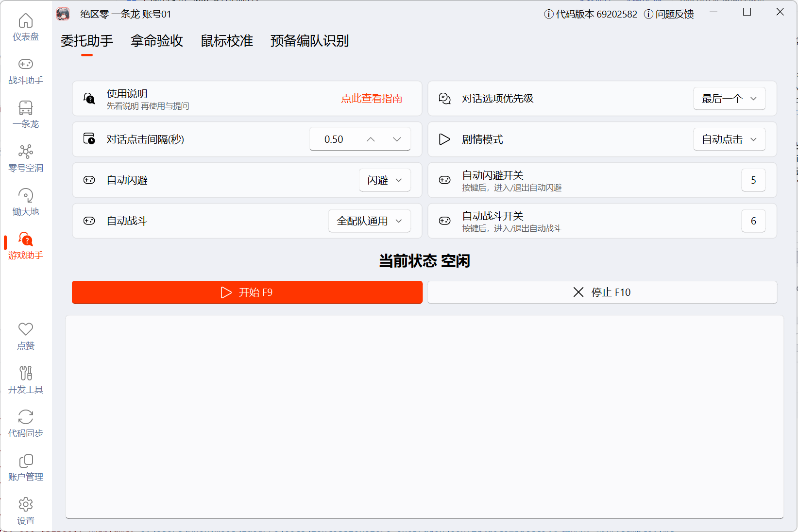Viewport: 798px width, 532px height.
Task: Open the 零号空洞 sidebar icon
Action: [26, 152]
